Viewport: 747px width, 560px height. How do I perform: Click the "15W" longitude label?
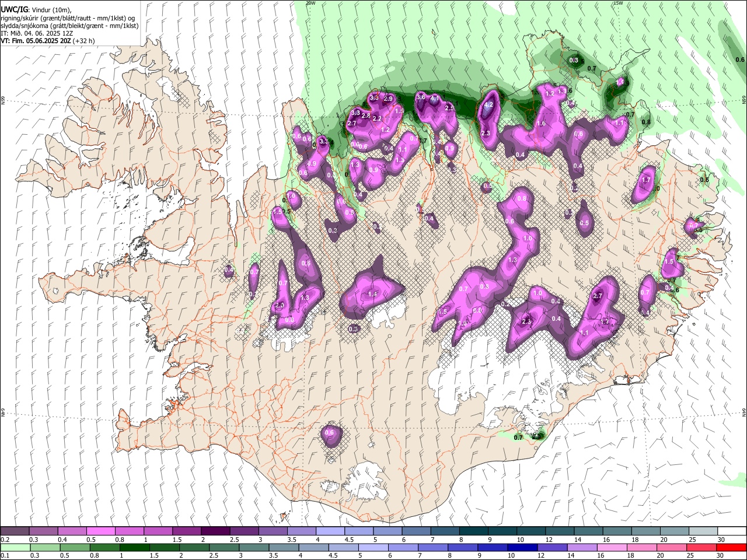pyautogui.click(x=618, y=3)
